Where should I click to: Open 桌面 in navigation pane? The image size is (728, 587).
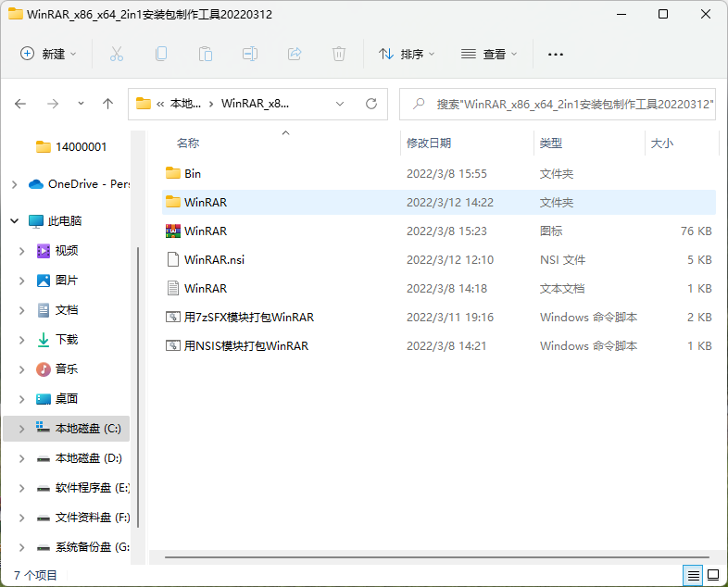coord(57,399)
